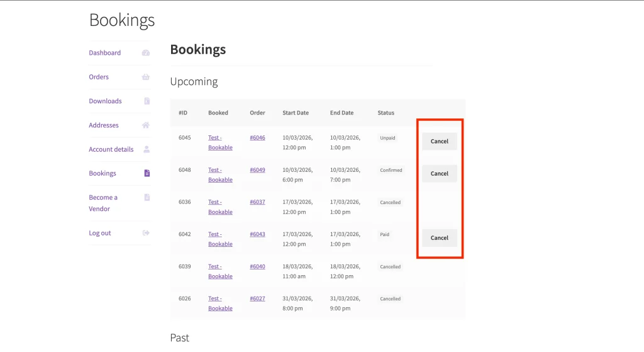Viewport: 644px width, 352px height.
Task: Click start date 31/03/2026, 8:00 pm
Action: pyautogui.click(x=297, y=304)
